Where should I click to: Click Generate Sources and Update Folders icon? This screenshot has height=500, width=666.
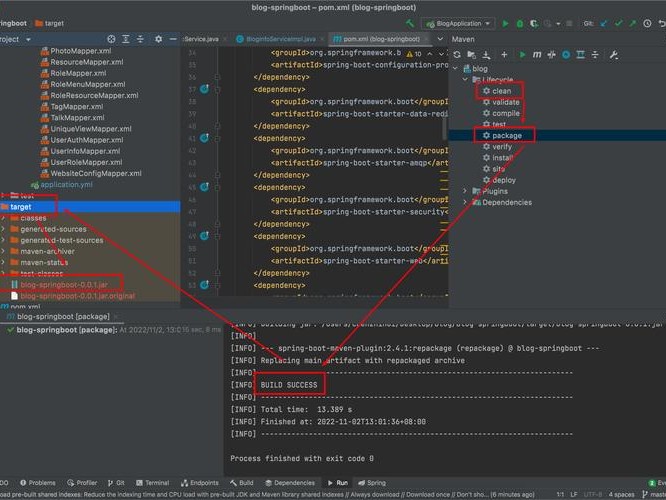tap(471, 54)
